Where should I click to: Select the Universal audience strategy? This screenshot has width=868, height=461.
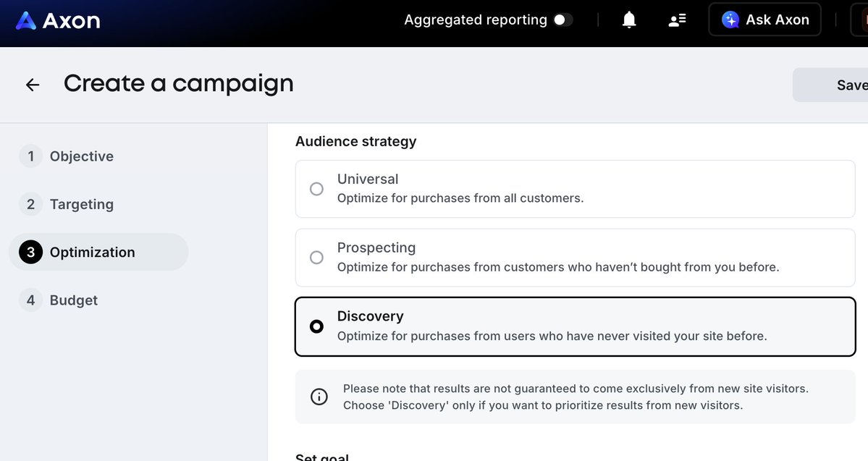coord(575,189)
